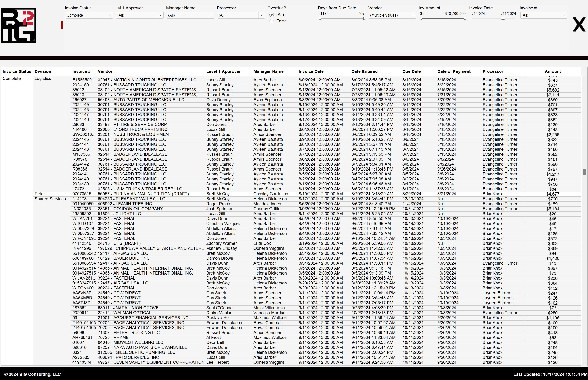Open the Invoice Status dropdown
Image resolution: width=588 pixels, height=380 pixels.
(x=89, y=15)
